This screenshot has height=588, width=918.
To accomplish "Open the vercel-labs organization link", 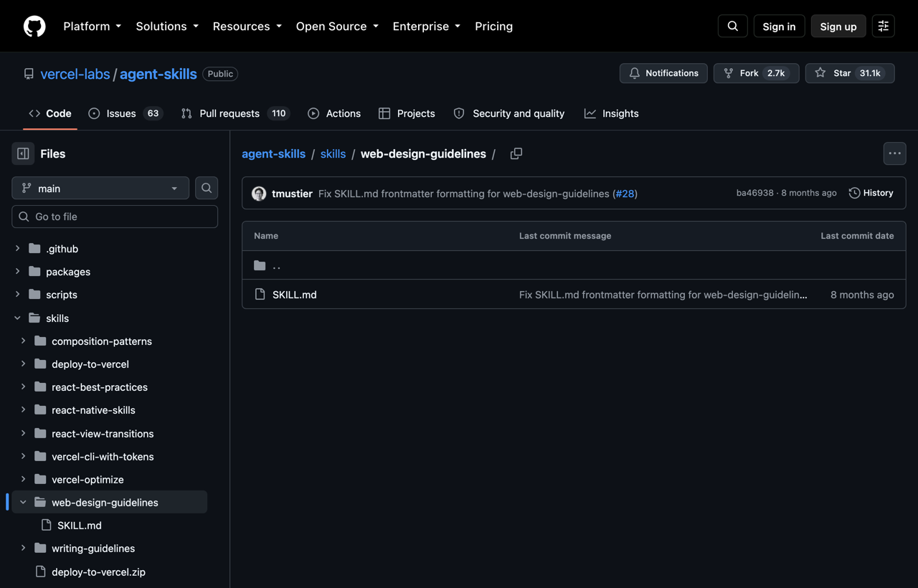I will point(75,74).
